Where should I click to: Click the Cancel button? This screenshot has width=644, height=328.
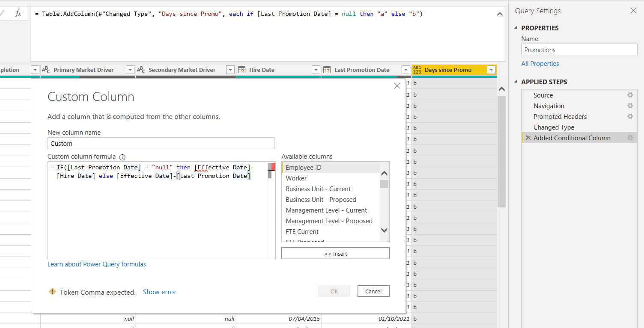click(373, 291)
